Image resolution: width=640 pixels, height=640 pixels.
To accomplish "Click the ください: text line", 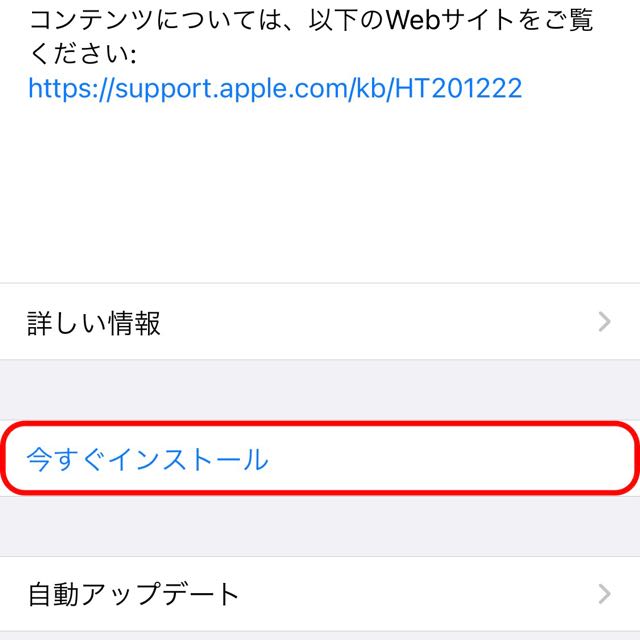I will point(82,53).
